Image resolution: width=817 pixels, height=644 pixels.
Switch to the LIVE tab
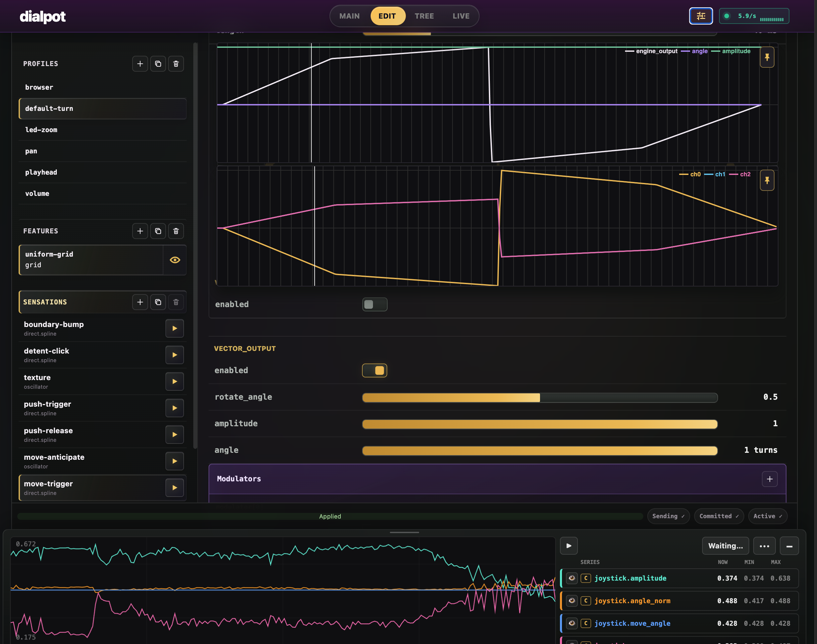coord(461,16)
